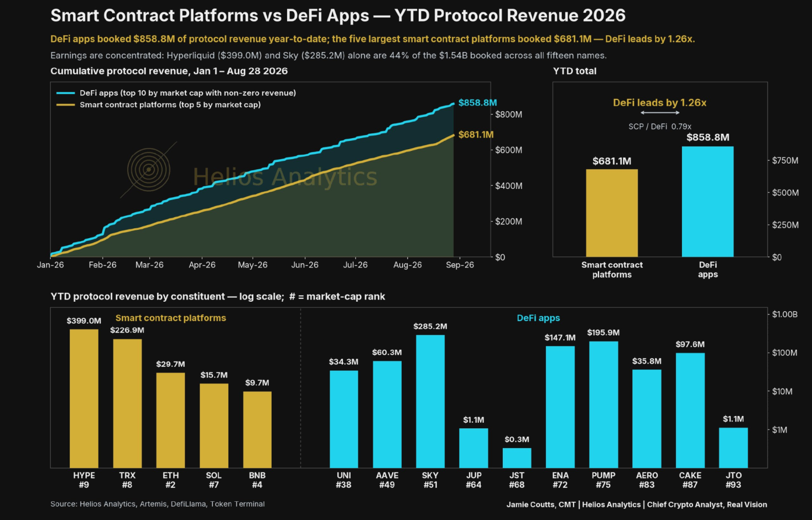Click the yellow subtitle about DeFi leading by 1.26x

(372, 39)
